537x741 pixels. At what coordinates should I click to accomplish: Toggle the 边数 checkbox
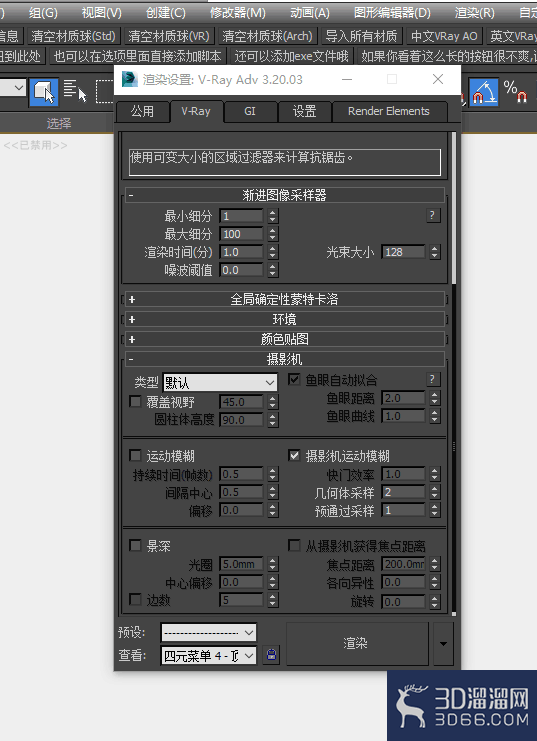[135, 600]
